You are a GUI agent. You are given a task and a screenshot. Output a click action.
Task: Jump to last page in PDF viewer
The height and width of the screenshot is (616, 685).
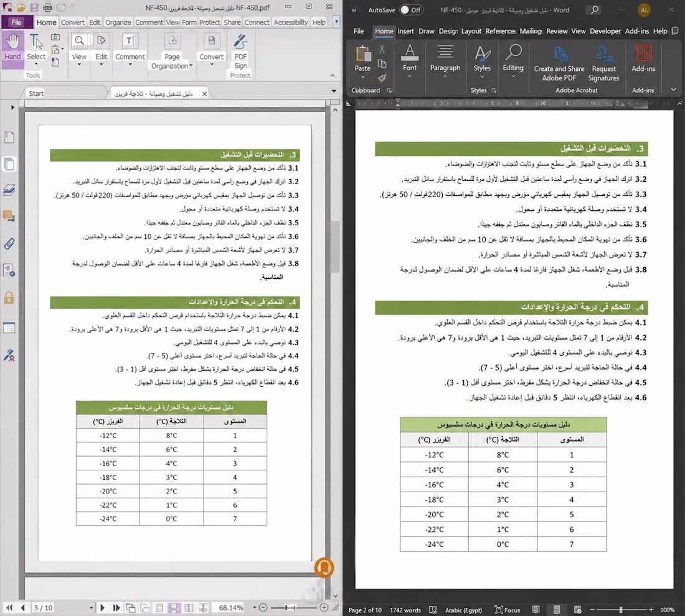(x=116, y=607)
